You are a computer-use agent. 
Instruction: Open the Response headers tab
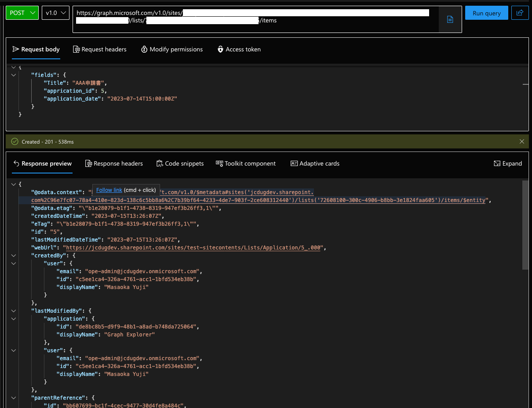click(114, 163)
